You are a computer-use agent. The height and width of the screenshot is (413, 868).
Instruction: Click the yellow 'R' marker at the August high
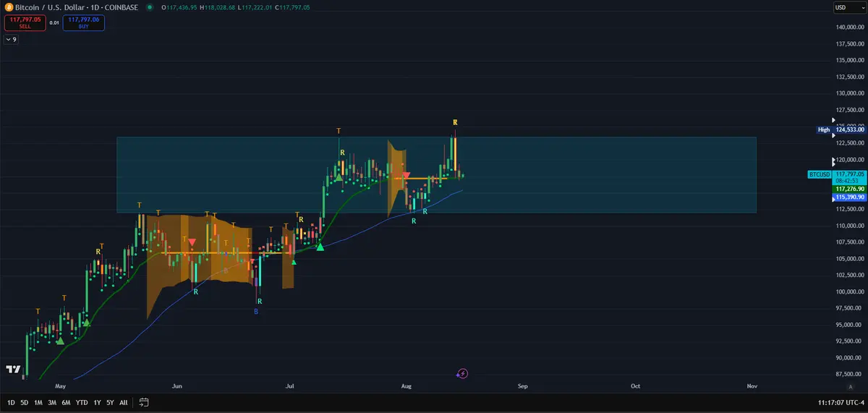(x=456, y=122)
